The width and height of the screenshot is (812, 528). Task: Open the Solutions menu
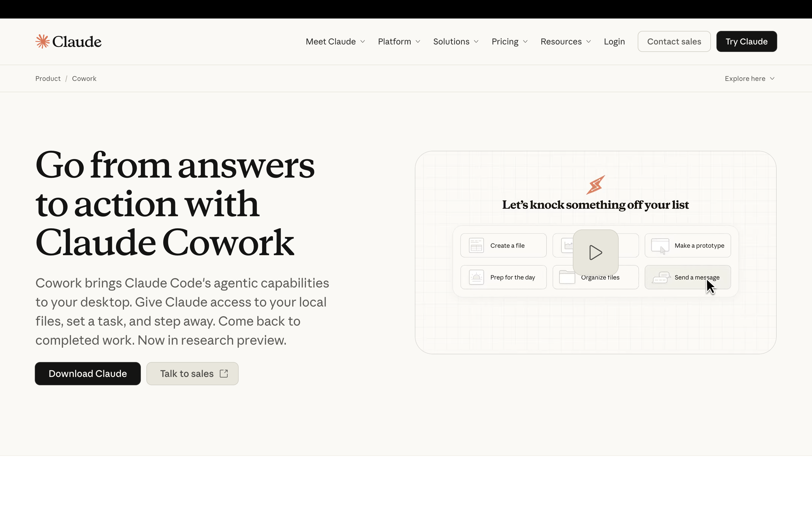(456, 42)
